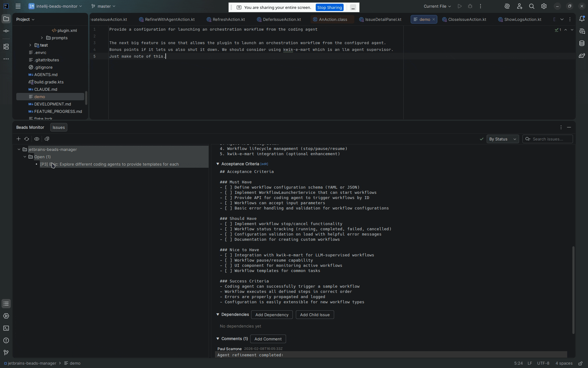Open the Terminal tool window icon
Screen dimensions: 588x368
point(6,328)
